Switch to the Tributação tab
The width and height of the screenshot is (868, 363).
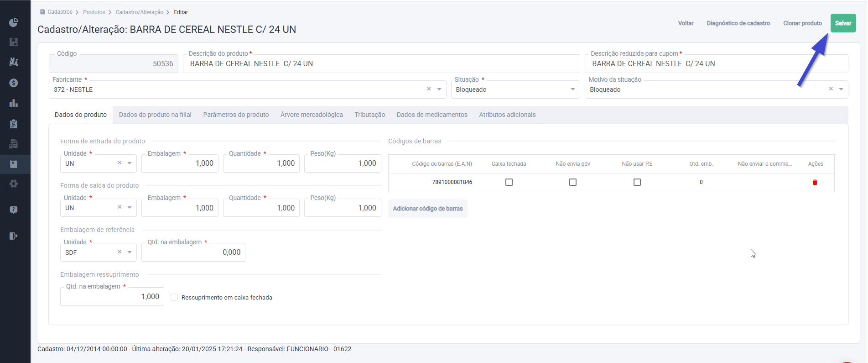pos(370,115)
